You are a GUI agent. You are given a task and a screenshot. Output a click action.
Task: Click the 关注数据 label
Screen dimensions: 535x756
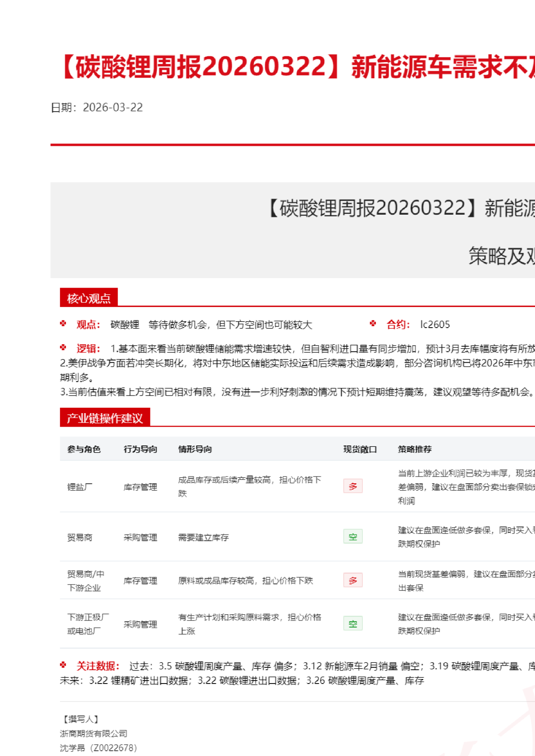click(98, 666)
